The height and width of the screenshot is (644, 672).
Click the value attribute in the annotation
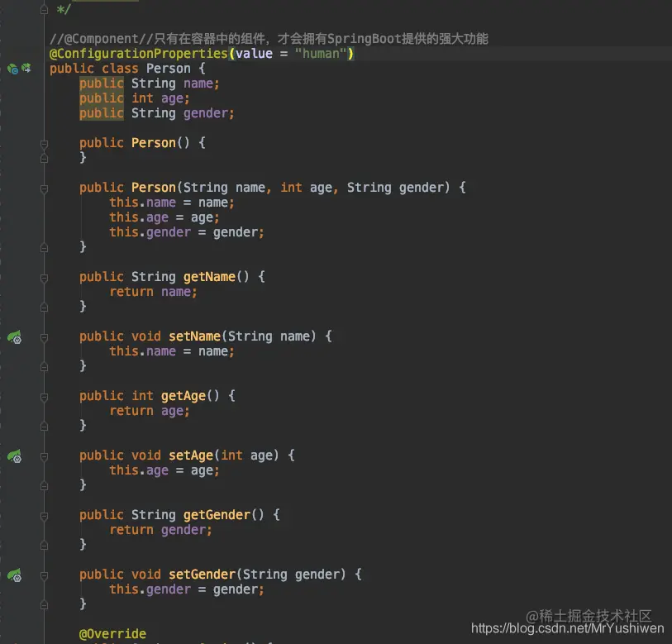point(254,54)
